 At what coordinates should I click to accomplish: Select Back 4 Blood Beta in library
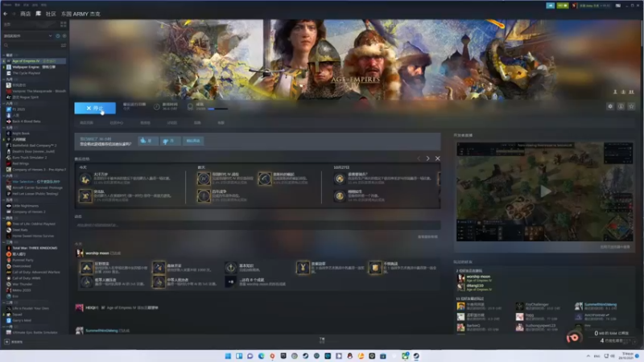coord(35,121)
